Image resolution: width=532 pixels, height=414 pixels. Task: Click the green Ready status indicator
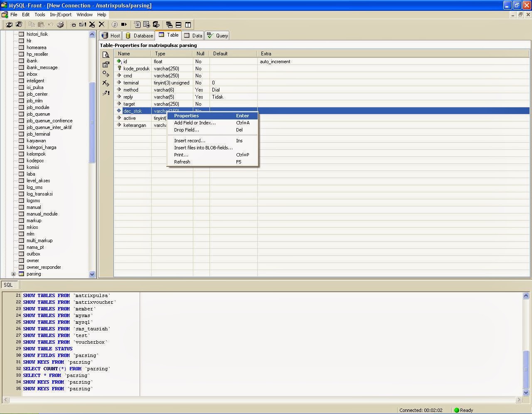coord(456,410)
